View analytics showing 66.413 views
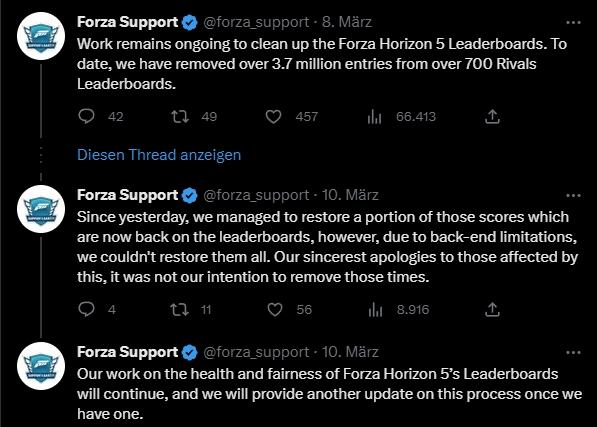This screenshot has width=597, height=427. pyautogui.click(x=375, y=116)
